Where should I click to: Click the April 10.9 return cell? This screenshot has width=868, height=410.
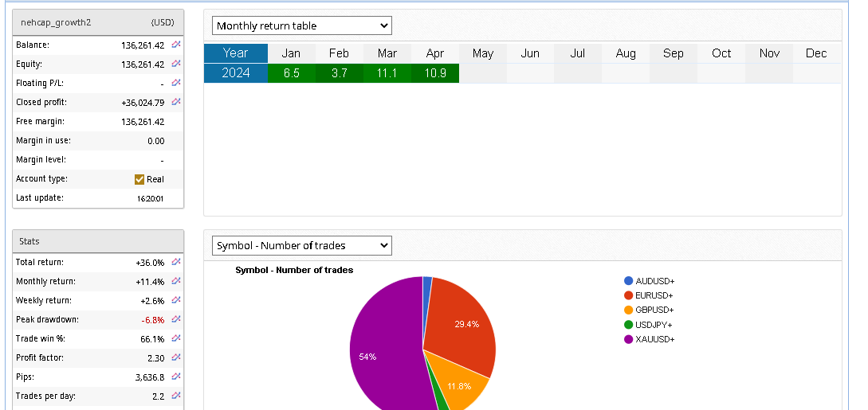(x=435, y=73)
